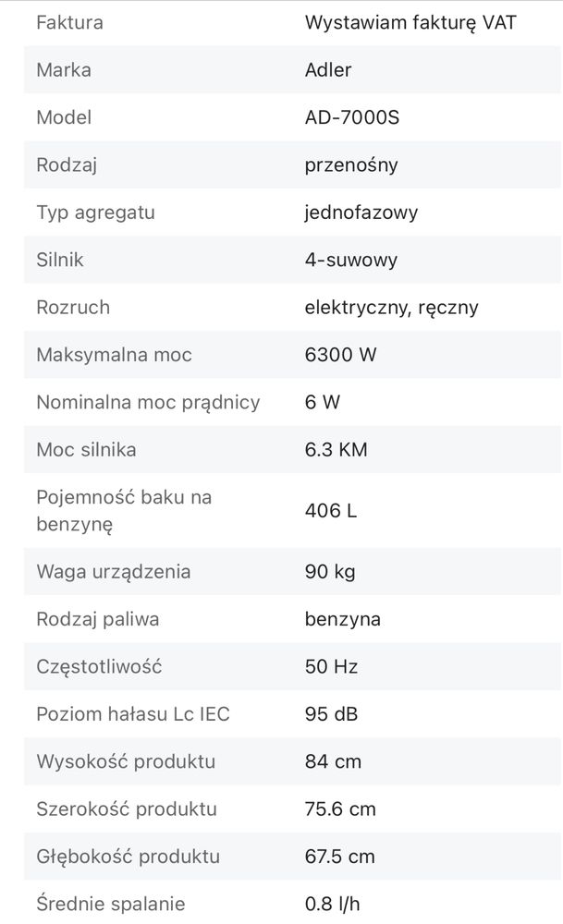
Task: Click the 84 cm height value
Action: click(333, 761)
